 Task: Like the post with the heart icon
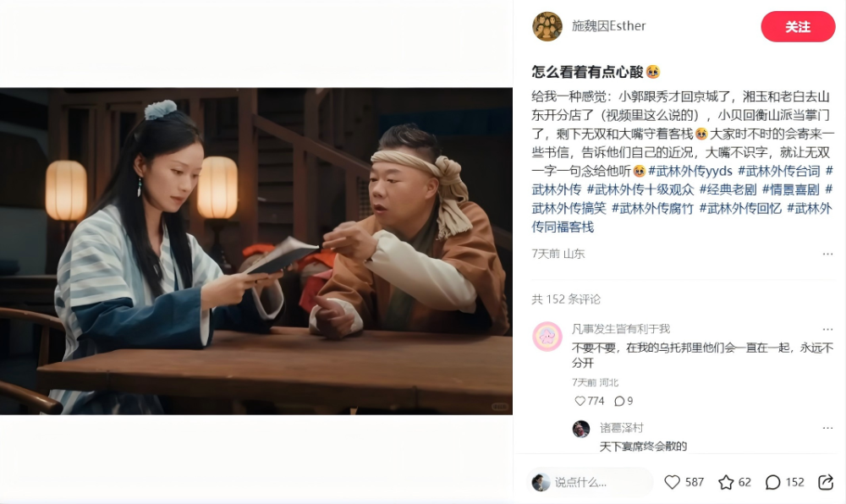(672, 482)
